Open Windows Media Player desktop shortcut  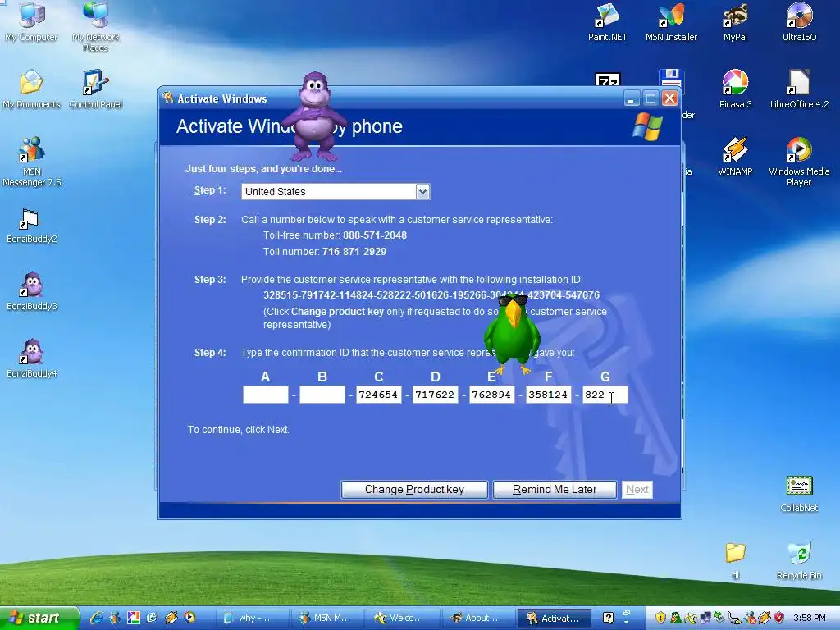click(799, 162)
